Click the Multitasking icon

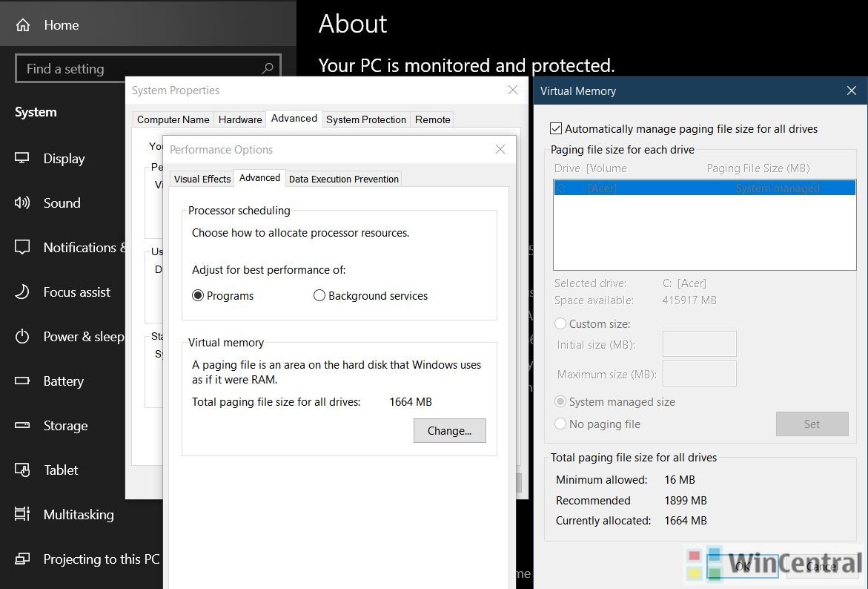(x=23, y=515)
